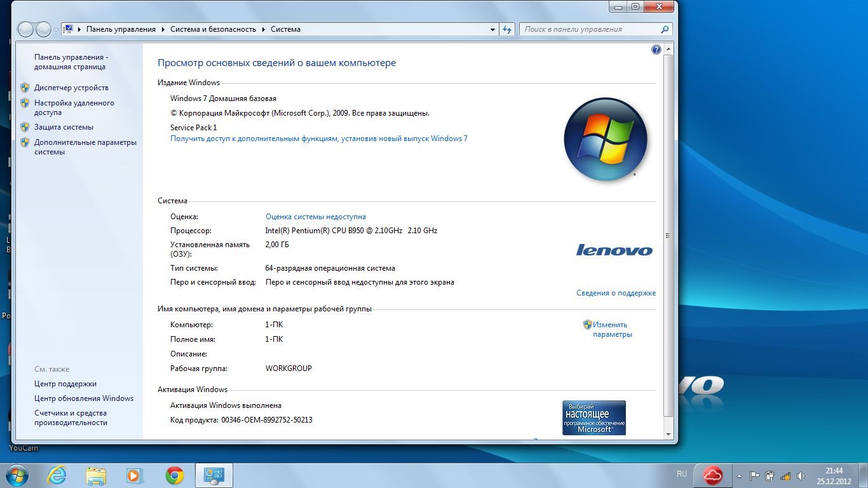868x488 pixels.
Task: Open 'Настройка удаленного доступа' link
Action: tap(74, 107)
